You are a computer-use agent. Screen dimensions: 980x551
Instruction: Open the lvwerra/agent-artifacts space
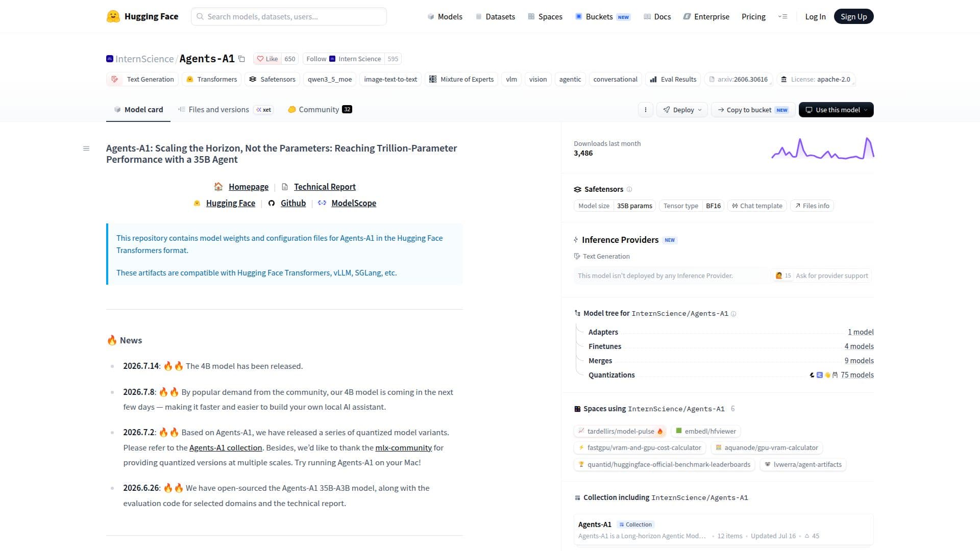point(803,464)
